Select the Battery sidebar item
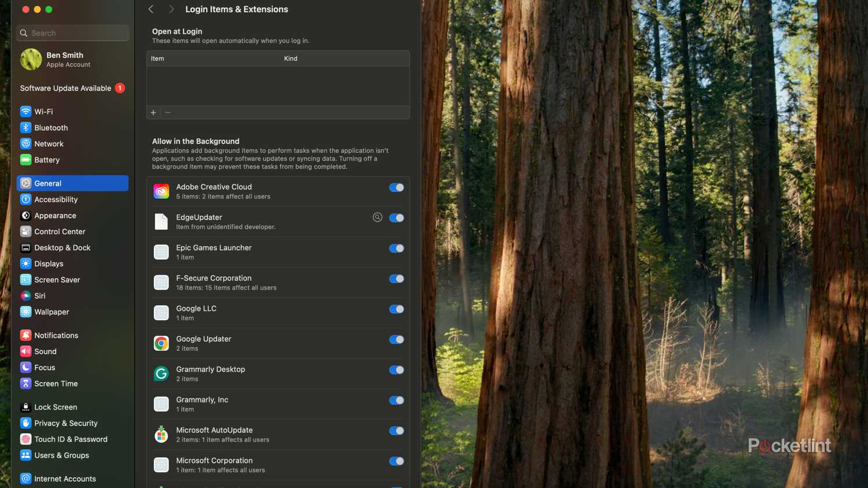This screenshot has height=488, width=868. point(72,160)
